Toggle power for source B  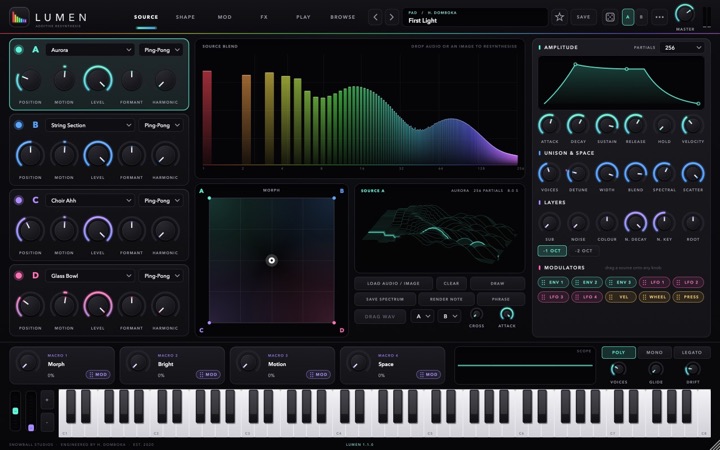[19, 125]
